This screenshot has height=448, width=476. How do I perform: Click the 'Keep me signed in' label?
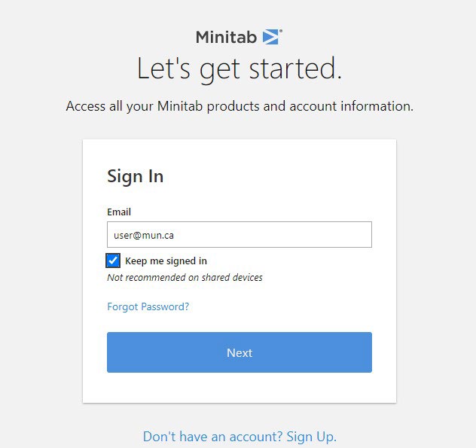coord(166,261)
